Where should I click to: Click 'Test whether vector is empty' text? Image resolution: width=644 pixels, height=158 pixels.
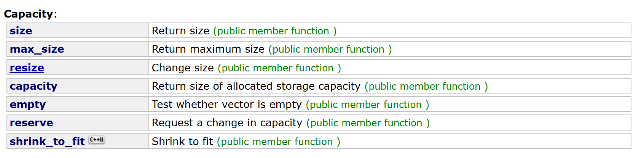[227, 105]
